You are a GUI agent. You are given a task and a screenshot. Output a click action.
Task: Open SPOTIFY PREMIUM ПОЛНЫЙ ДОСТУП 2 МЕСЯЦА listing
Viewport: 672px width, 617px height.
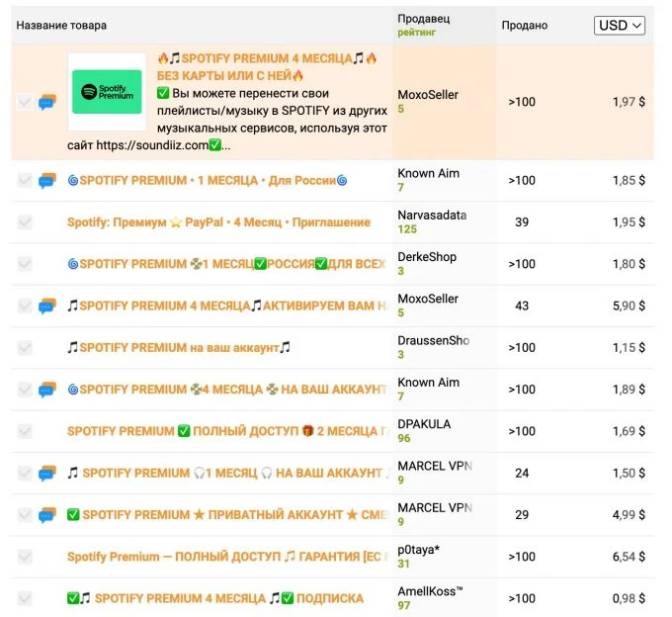point(228,431)
